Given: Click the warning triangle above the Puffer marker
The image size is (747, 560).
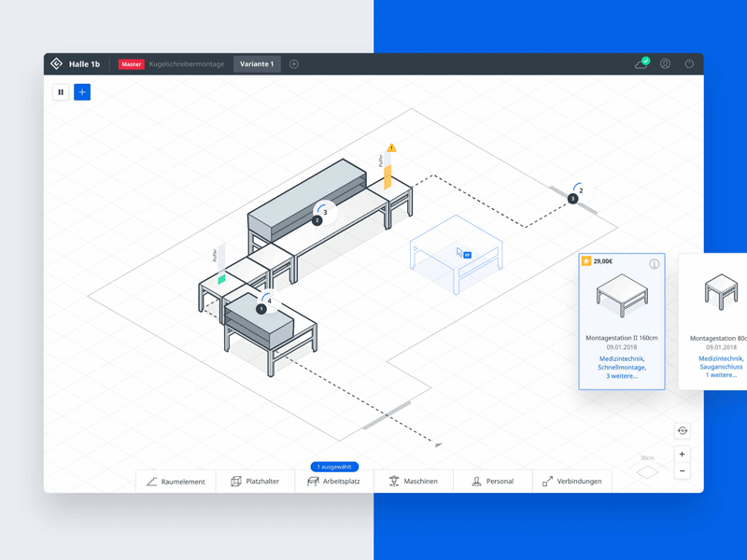Looking at the screenshot, I should pyautogui.click(x=390, y=147).
